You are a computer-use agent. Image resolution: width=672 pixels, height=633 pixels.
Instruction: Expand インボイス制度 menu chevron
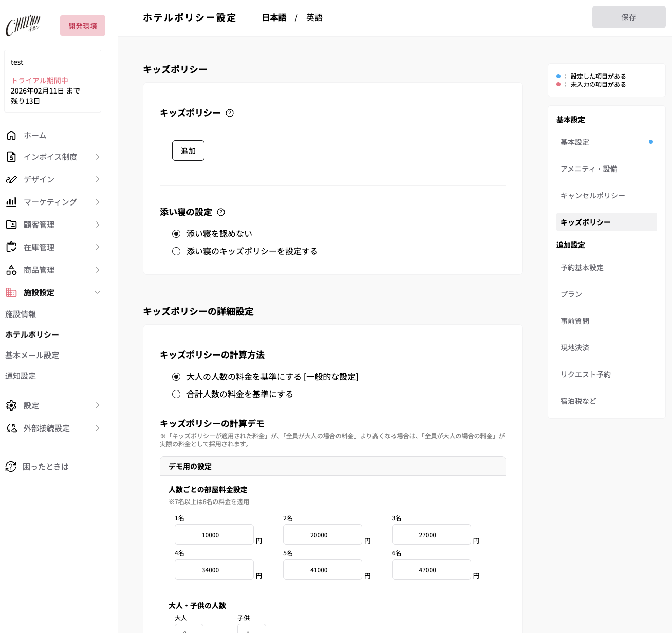click(98, 157)
